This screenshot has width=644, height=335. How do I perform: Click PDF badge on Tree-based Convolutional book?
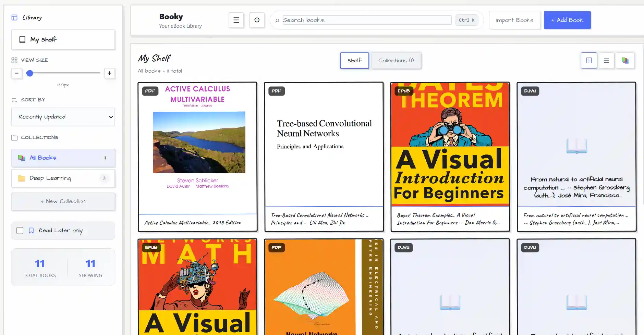pyautogui.click(x=277, y=91)
